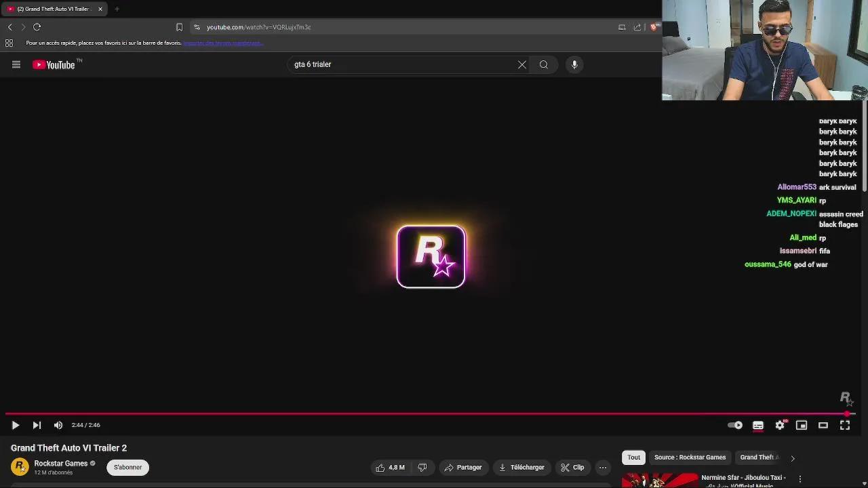The height and width of the screenshot is (488, 868).
Task: Close the Grand Theft Auto VI Trailer tab
Action: [x=100, y=9]
